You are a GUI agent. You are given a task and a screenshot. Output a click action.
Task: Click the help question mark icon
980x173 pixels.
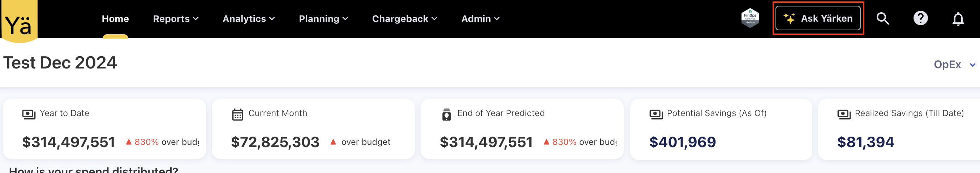[x=920, y=19]
